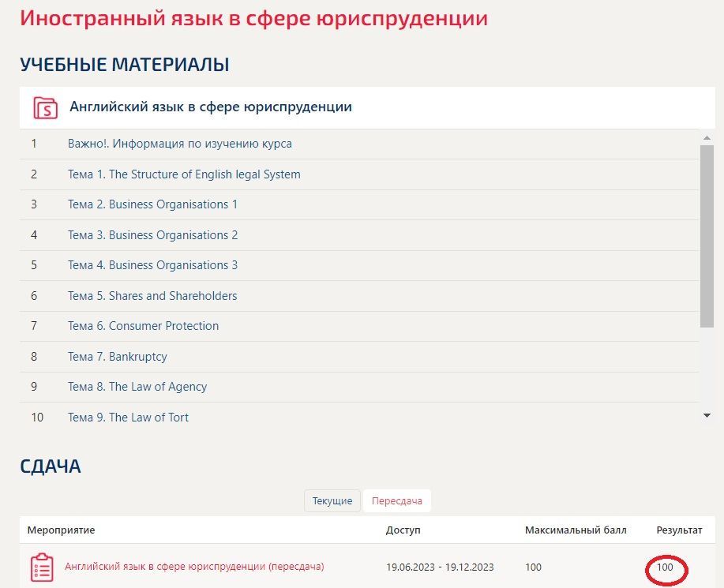Open Тема 9. The Law of Tort
The width and height of the screenshot is (724, 588).
tap(128, 418)
